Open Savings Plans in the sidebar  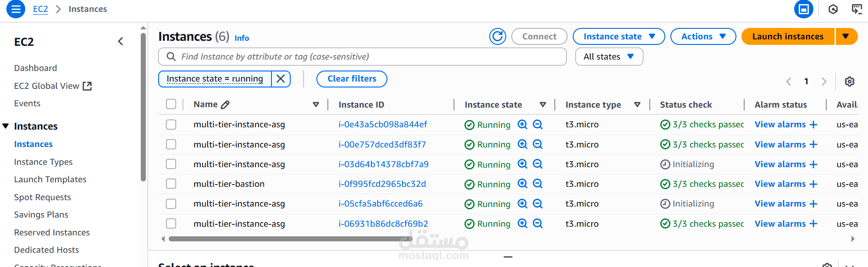pos(41,215)
